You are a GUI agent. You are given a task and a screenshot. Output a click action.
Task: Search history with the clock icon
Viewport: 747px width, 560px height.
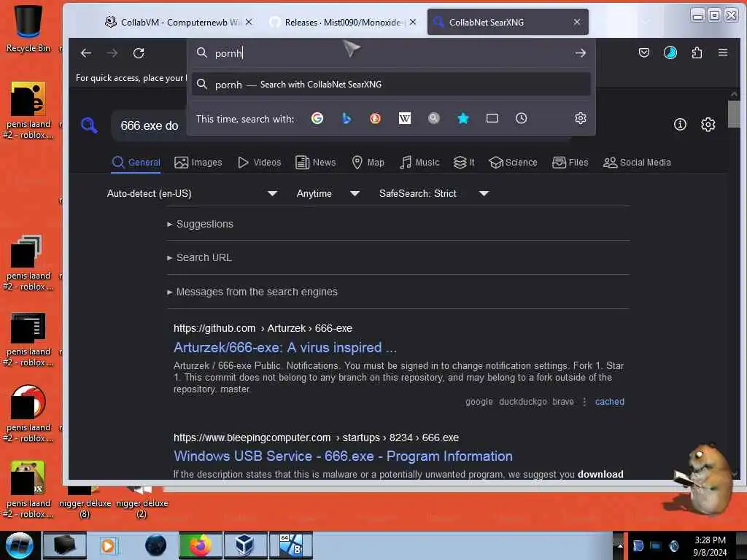pyautogui.click(x=521, y=118)
